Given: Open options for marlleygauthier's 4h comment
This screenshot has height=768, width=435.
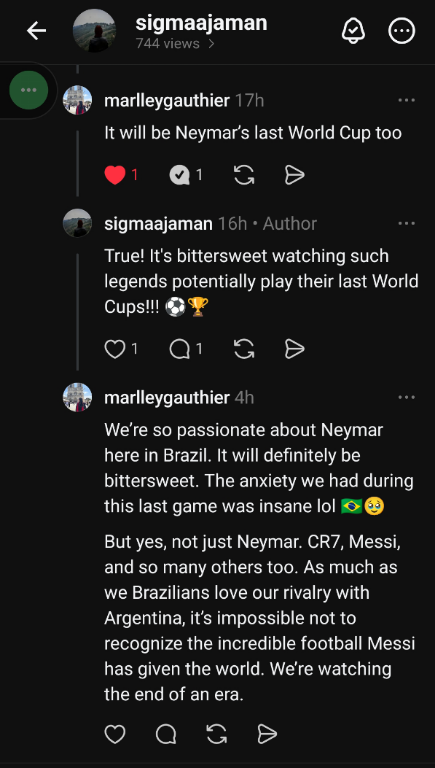Looking at the screenshot, I should 407,397.
